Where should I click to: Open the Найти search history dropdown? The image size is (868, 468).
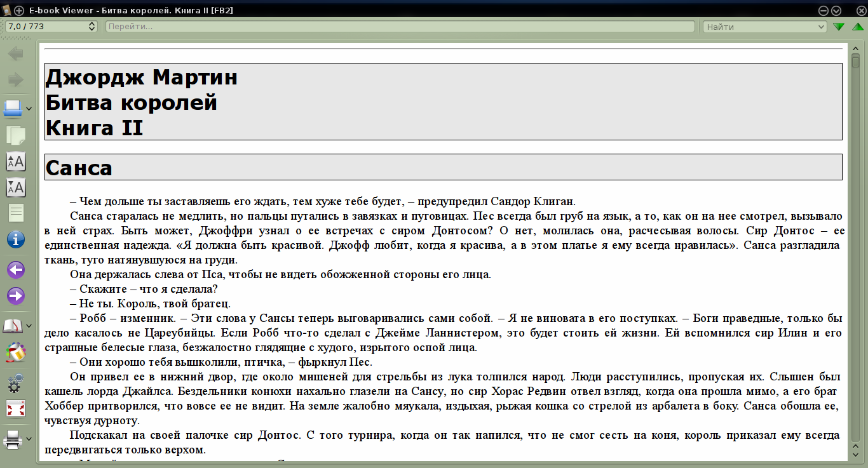(x=822, y=27)
